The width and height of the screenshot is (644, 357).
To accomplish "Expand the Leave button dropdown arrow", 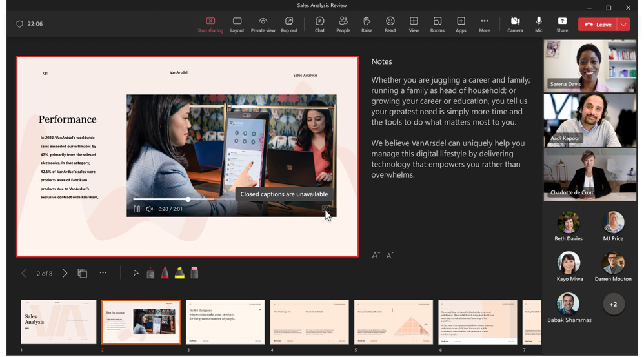I will 623,25.
